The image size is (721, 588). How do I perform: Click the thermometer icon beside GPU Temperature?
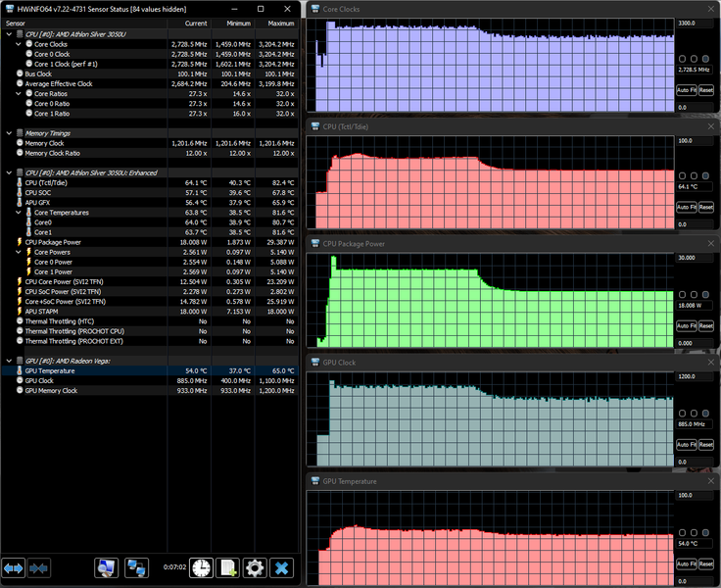(x=20, y=370)
